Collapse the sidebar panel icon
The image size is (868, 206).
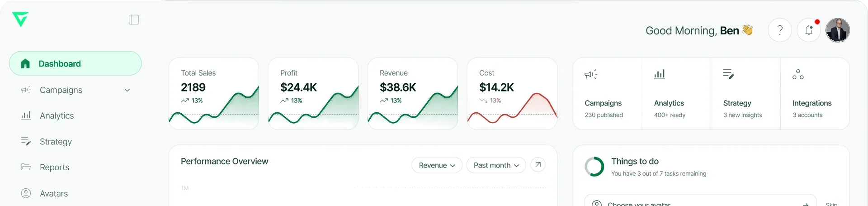134,19
